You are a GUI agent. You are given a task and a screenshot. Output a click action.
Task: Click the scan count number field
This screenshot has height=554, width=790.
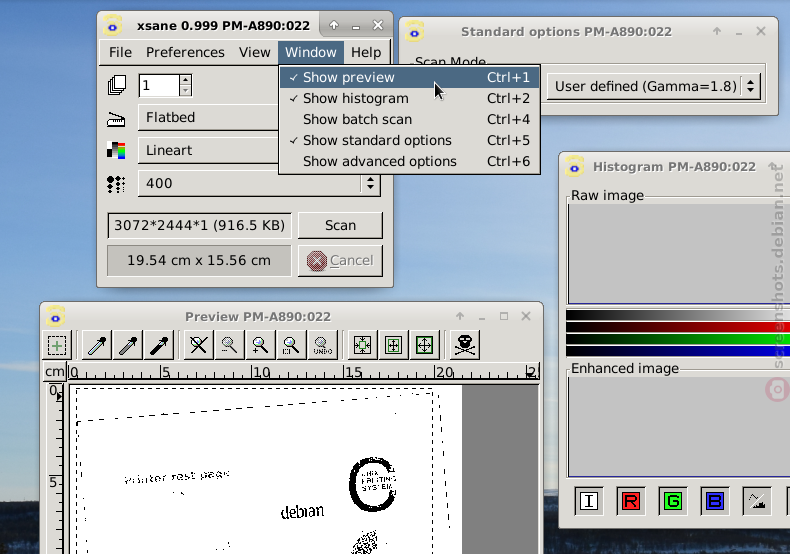tap(159, 85)
